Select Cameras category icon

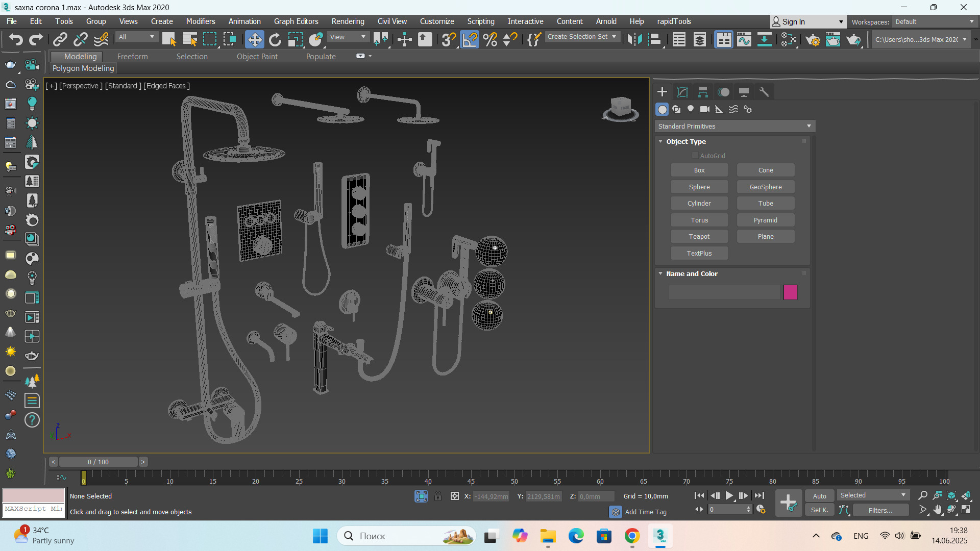click(705, 109)
